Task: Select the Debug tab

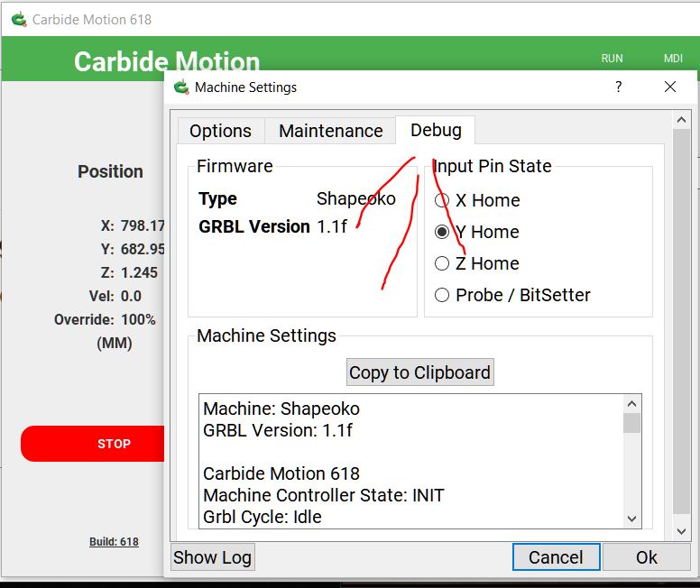Action: click(x=436, y=130)
